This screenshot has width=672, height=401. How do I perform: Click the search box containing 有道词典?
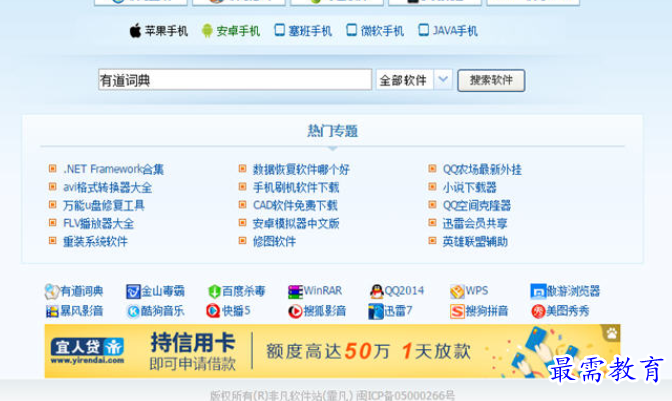tap(235, 80)
